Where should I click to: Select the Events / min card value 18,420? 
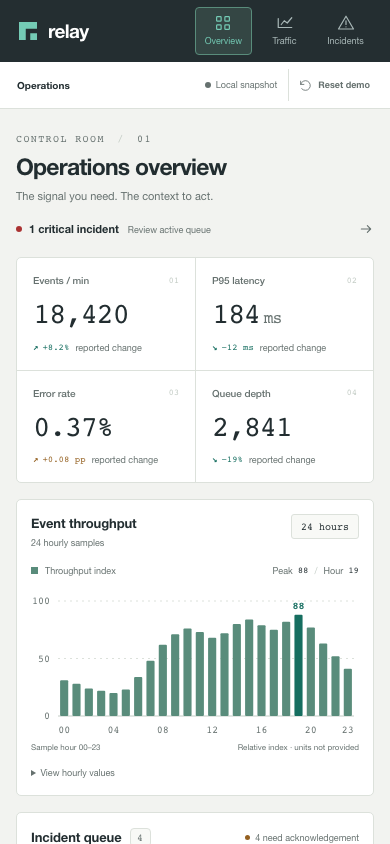82,314
